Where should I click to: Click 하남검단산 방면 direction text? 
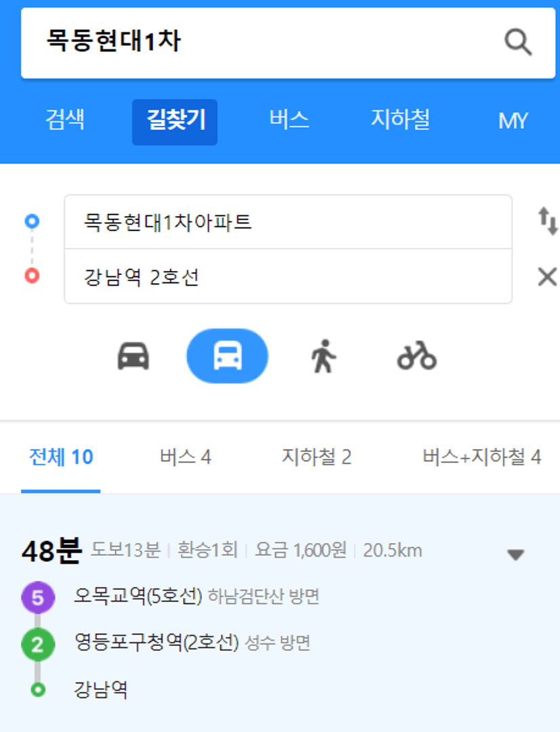[x=263, y=597]
